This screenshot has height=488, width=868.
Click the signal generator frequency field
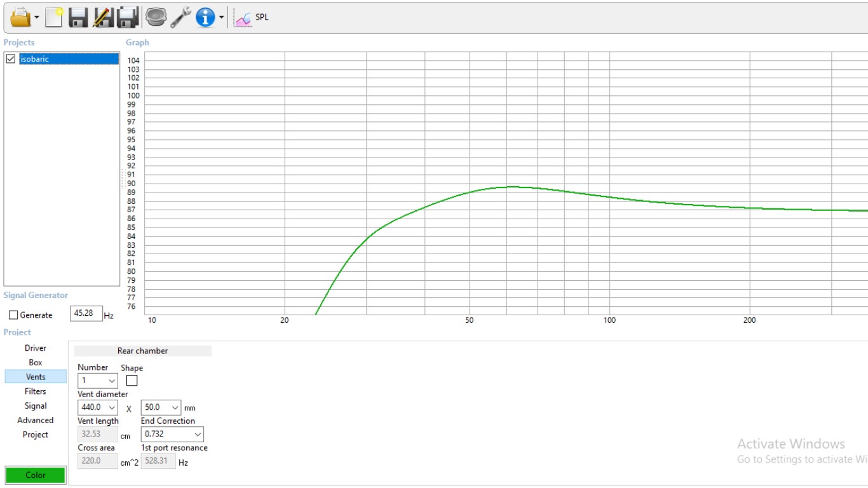tap(86, 313)
